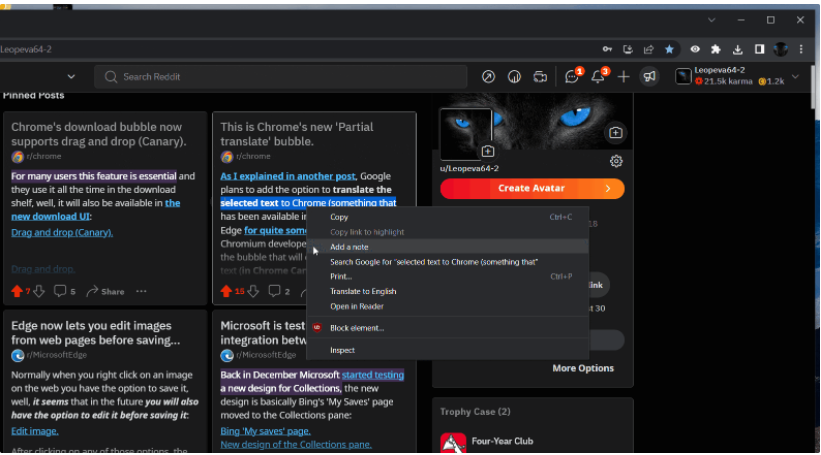Click the password key icon in address bar
The image size is (821, 455).
point(607,49)
